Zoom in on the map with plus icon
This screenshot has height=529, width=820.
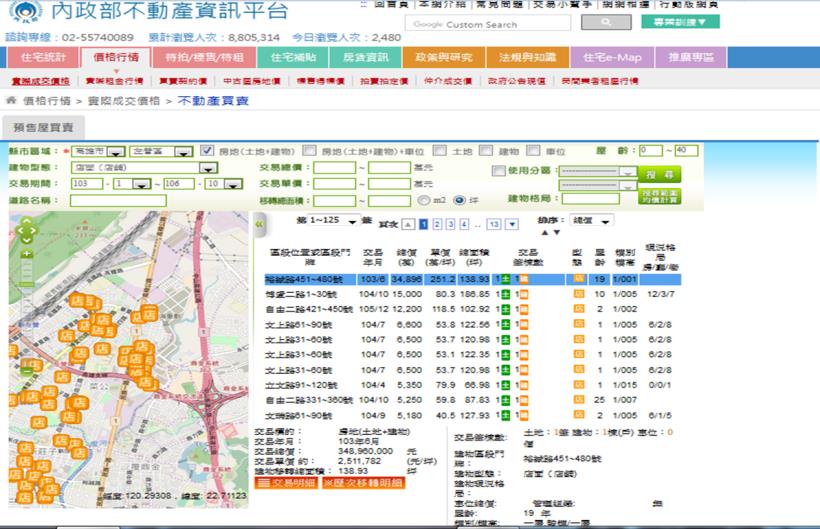point(27,254)
